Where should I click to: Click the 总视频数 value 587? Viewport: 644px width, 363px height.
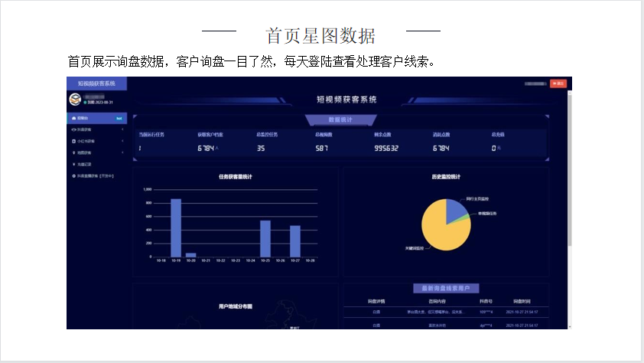321,148
